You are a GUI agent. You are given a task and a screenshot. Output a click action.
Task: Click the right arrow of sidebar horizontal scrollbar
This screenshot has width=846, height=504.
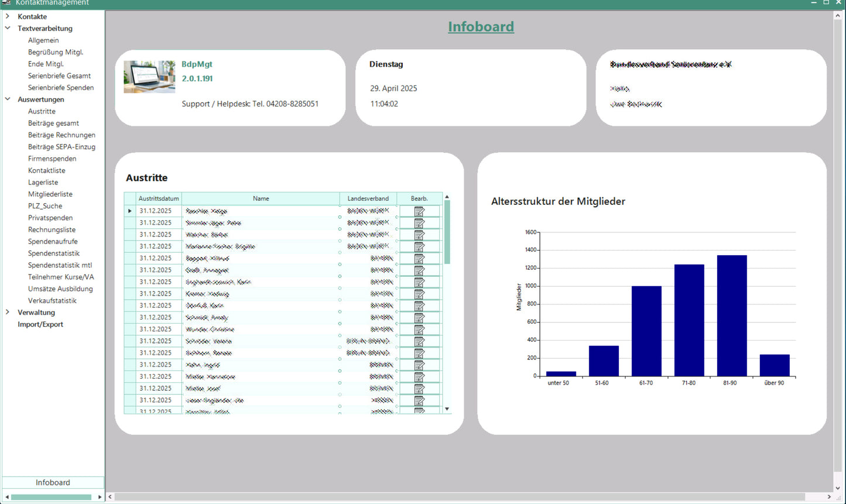pyautogui.click(x=100, y=497)
